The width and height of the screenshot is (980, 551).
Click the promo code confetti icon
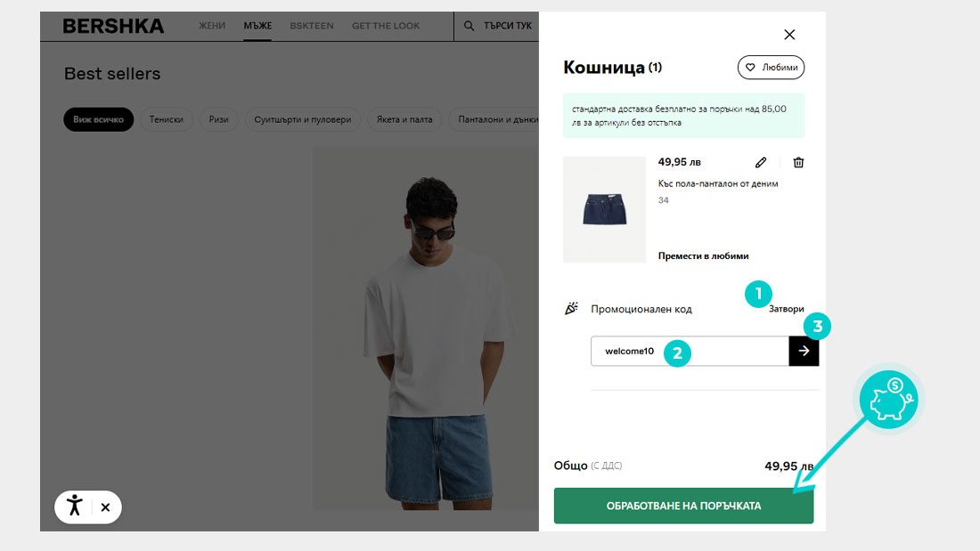click(571, 308)
